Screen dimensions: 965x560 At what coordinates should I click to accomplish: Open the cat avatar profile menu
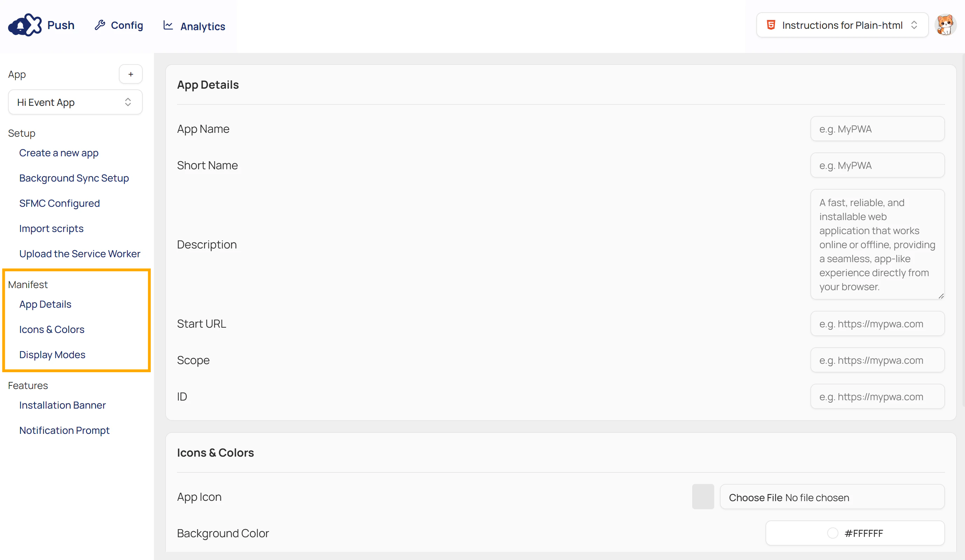pos(945,25)
